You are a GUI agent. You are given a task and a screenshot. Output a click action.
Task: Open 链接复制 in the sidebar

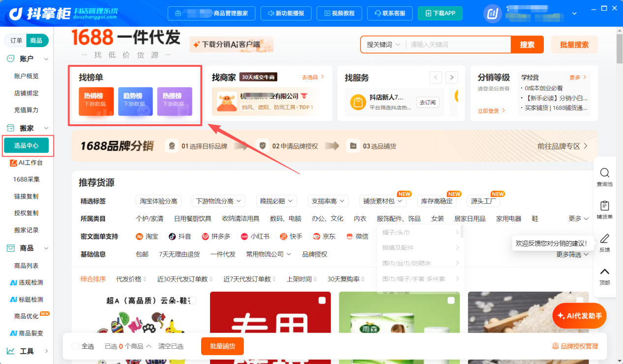coord(27,196)
